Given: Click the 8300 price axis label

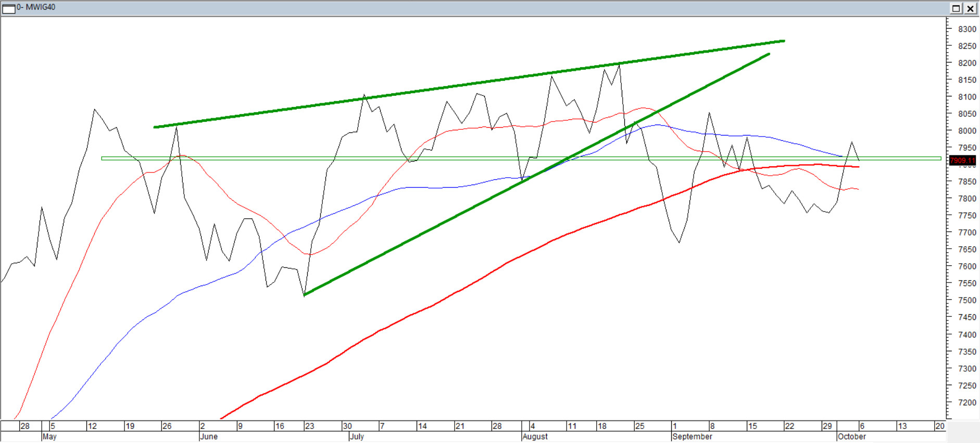Looking at the screenshot, I should (x=967, y=29).
